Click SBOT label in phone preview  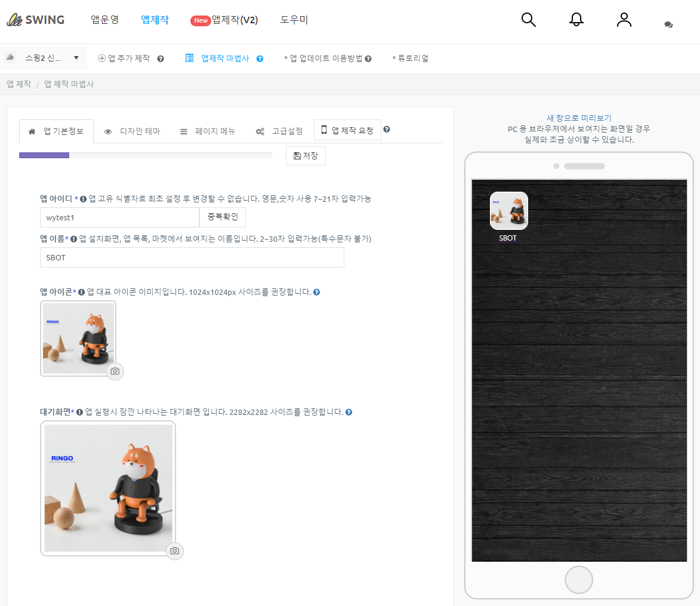tap(508, 238)
